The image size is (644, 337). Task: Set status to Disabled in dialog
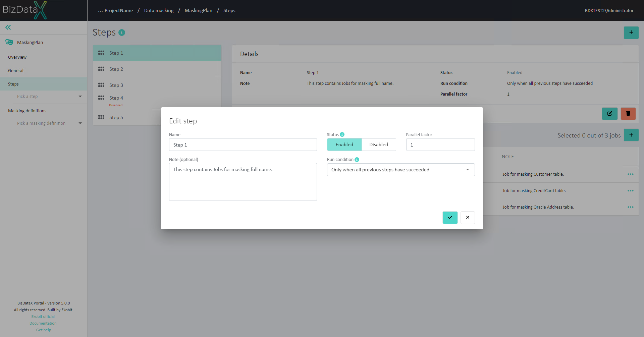coord(379,145)
